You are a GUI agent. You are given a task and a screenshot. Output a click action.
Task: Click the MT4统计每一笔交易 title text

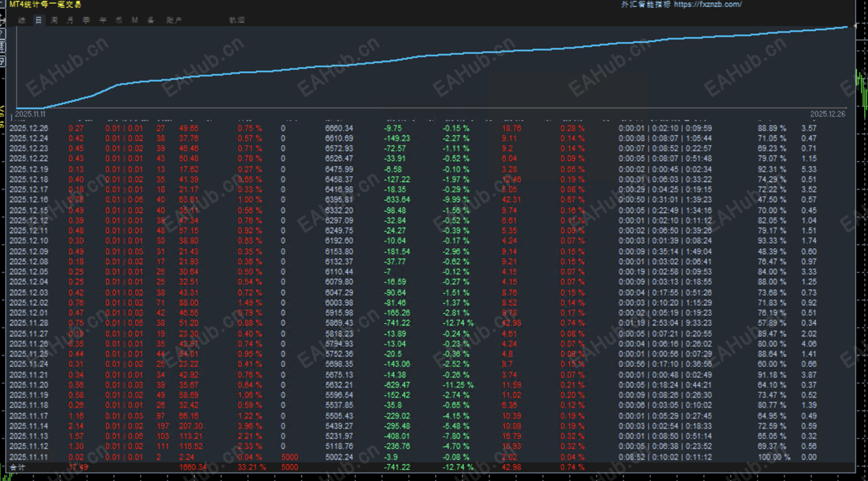46,4
